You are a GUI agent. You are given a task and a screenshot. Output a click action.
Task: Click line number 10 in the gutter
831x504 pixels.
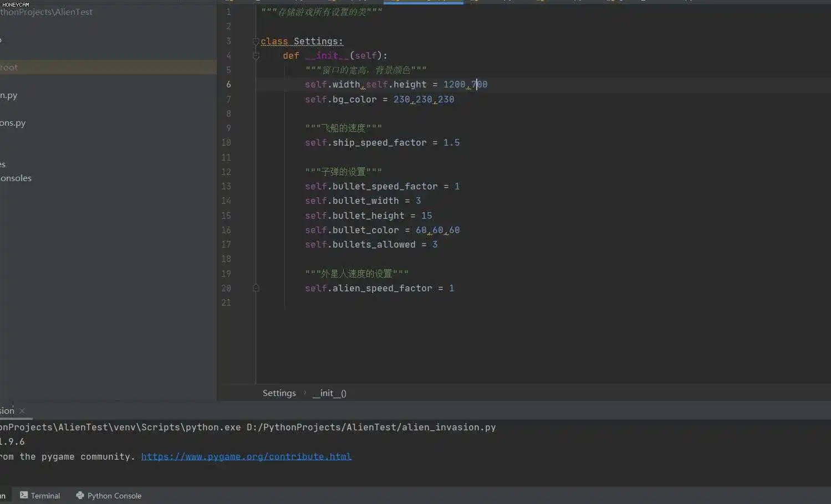(x=226, y=143)
